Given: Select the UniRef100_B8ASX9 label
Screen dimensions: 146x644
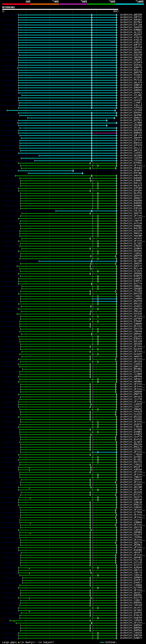Looking at the screenshot, I should point(131,143).
